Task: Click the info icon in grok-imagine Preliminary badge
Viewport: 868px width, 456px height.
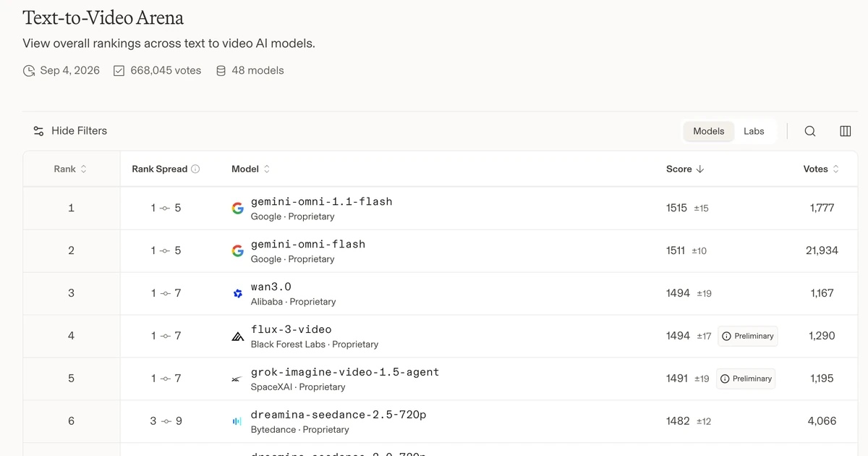Action: click(725, 379)
